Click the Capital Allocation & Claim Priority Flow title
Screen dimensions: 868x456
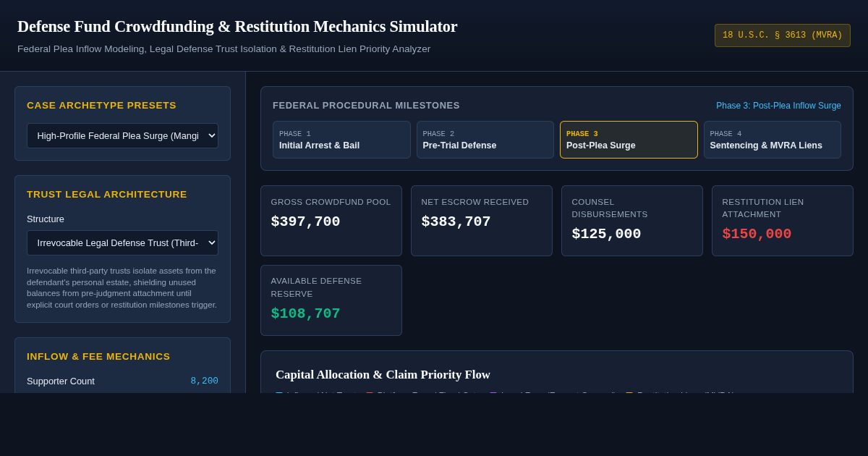point(383,374)
